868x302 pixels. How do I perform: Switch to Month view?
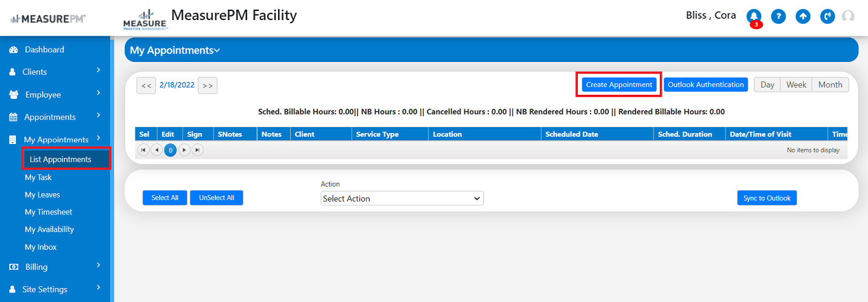click(x=830, y=85)
